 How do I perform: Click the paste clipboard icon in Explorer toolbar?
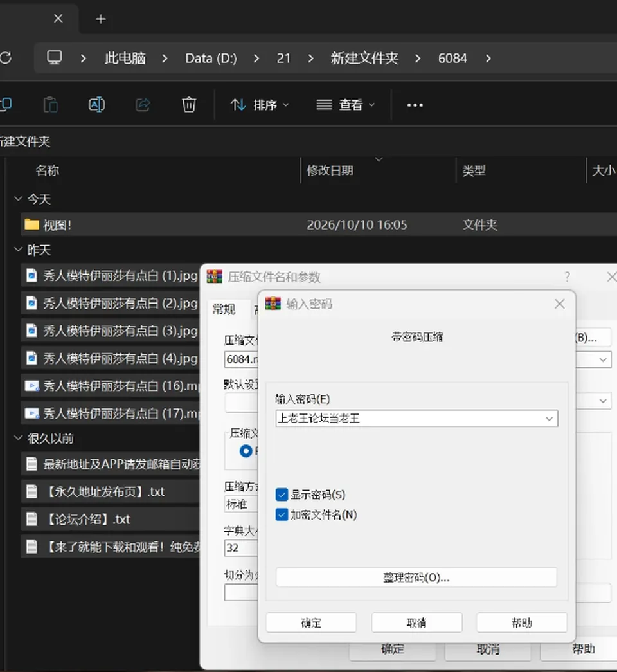tap(51, 105)
